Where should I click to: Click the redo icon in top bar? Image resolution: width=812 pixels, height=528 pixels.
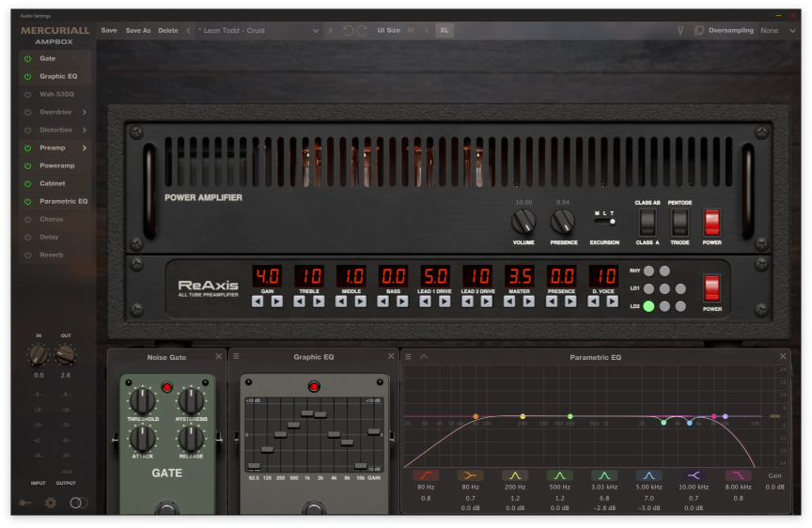click(x=362, y=31)
